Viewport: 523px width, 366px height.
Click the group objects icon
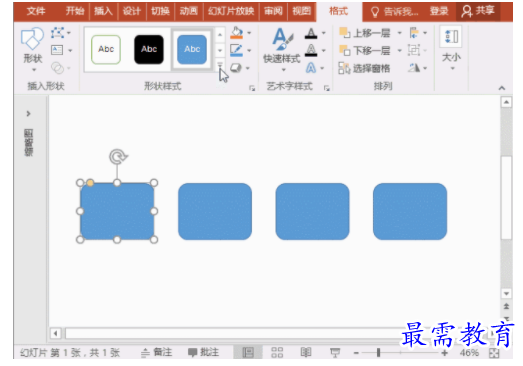coord(414,50)
